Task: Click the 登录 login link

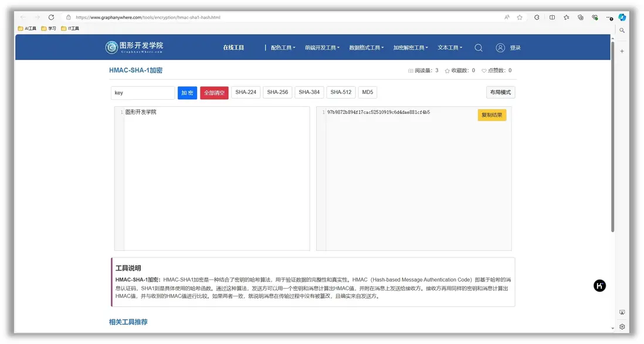Action: [x=515, y=48]
